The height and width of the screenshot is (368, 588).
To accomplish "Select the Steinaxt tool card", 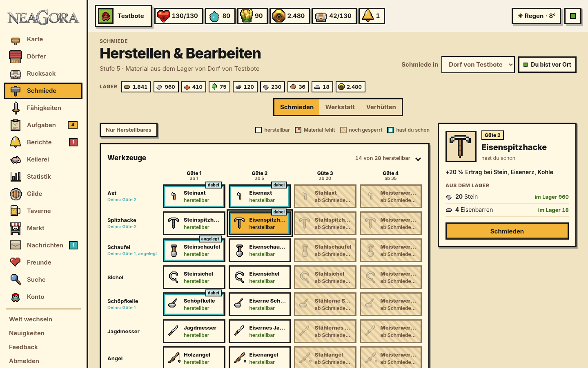I will click(x=194, y=196).
